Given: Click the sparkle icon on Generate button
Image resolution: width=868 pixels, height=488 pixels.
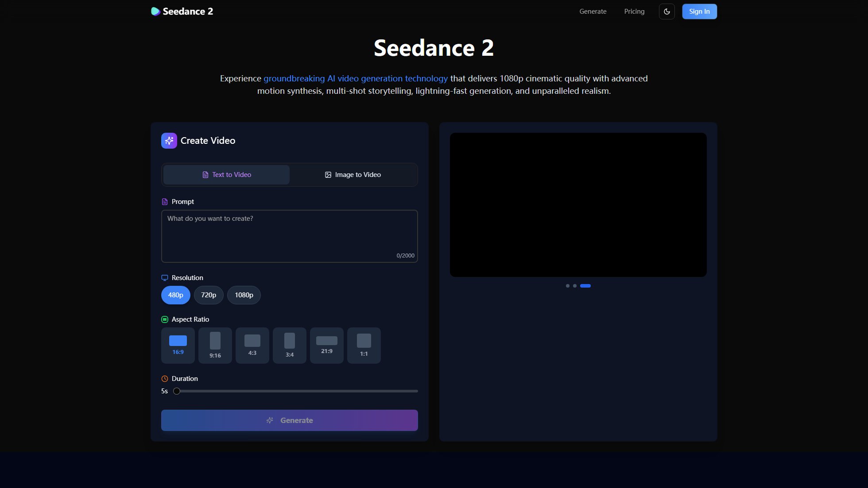Looking at the screenshot, I should point(270,420).
